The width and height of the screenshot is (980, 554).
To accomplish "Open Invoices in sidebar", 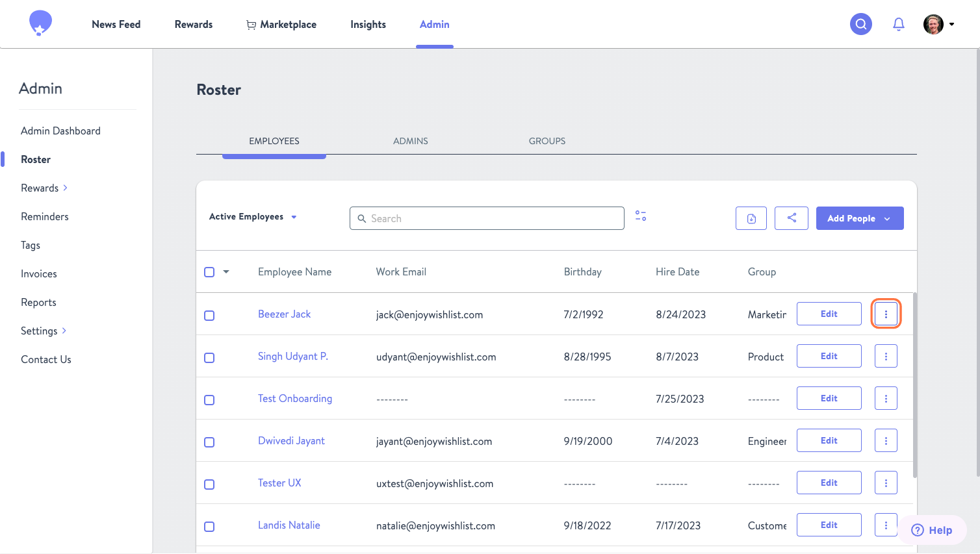I will coord(39,273).
